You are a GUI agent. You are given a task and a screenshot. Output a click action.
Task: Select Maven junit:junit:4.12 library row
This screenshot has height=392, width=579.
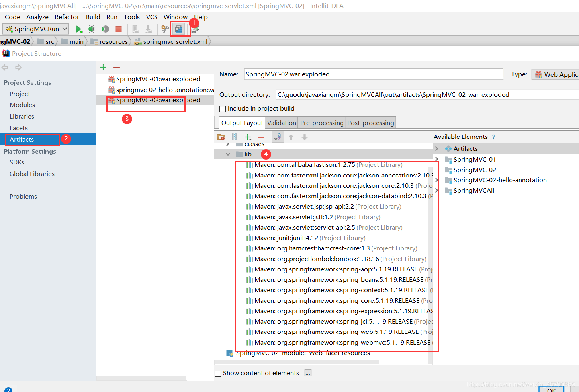[x=305, y=238]
